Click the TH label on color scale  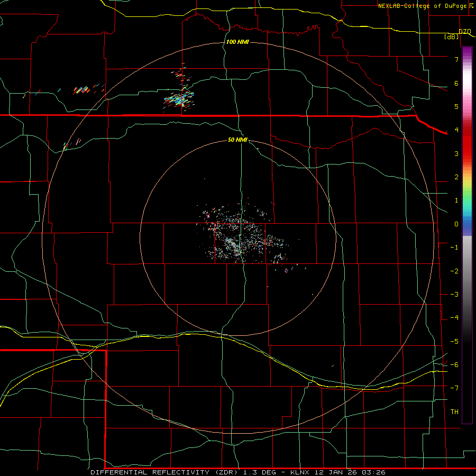coord(454,412)
